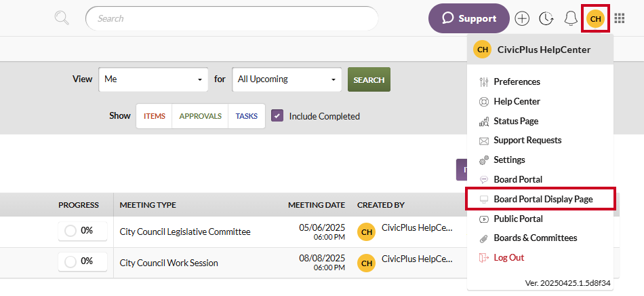
Task: Sort by the MEETING TYPE column header
Action: [x=148, y=205]
